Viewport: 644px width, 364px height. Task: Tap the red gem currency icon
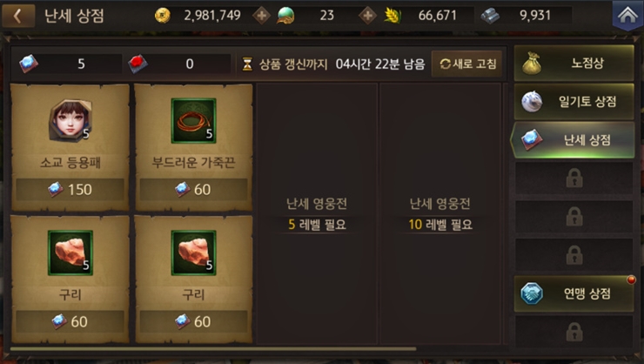coord(138,64)
